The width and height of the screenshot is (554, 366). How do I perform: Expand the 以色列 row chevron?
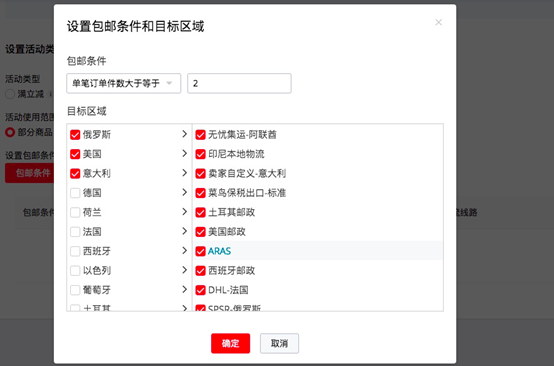[184, 270]
